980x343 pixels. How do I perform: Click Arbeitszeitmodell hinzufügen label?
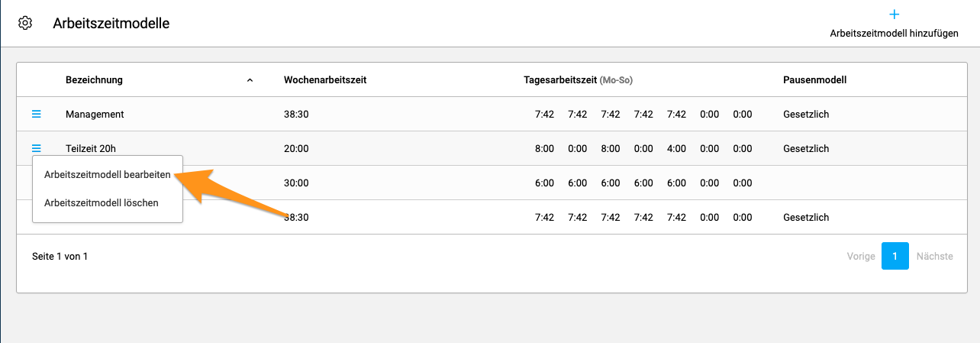coord(894,34)
